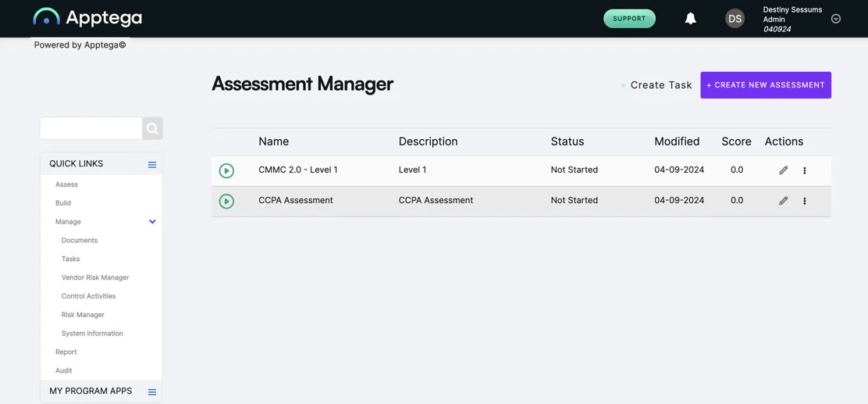This screenshot has width=868, height=404.
Task: Open more actions for CMMC 2.0 - Level 1
Action: [804, 170]
